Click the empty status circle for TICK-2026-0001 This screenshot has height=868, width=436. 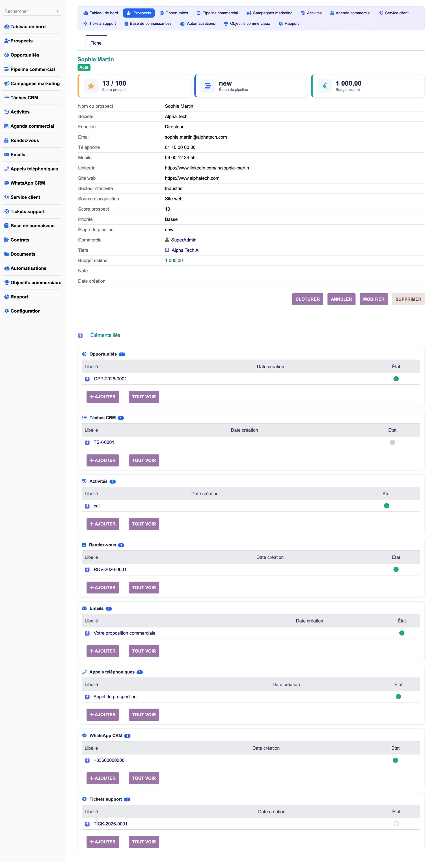click(x=396, y=824)
